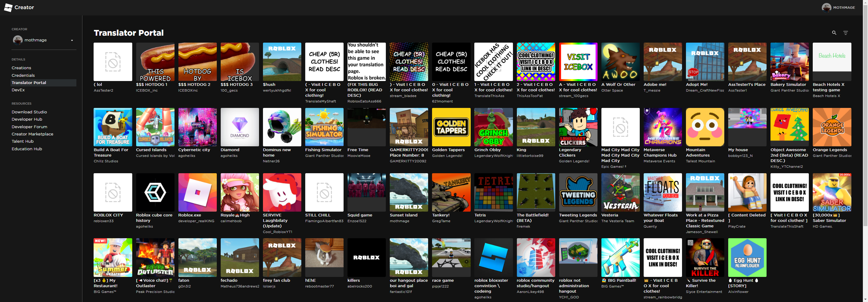Viewport: 868px width, 302px height.
Task: Visit the Developer Forum link
Action: pyautogui.click(x=29, y=127)
